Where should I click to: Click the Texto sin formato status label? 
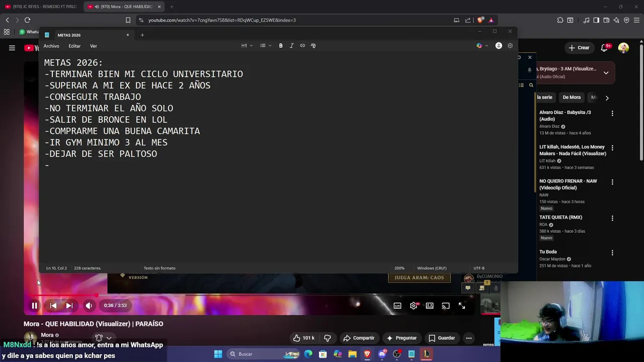(x=159, y=268)
